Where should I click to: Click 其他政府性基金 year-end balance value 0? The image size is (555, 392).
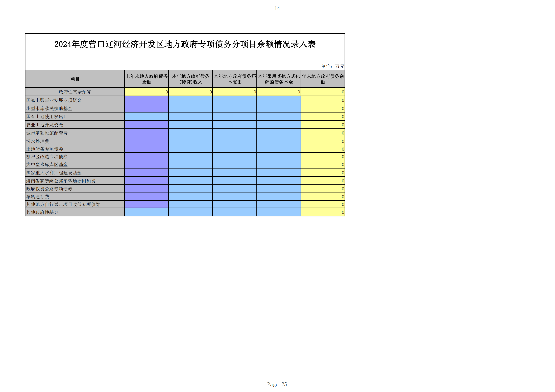pos(323,212)
